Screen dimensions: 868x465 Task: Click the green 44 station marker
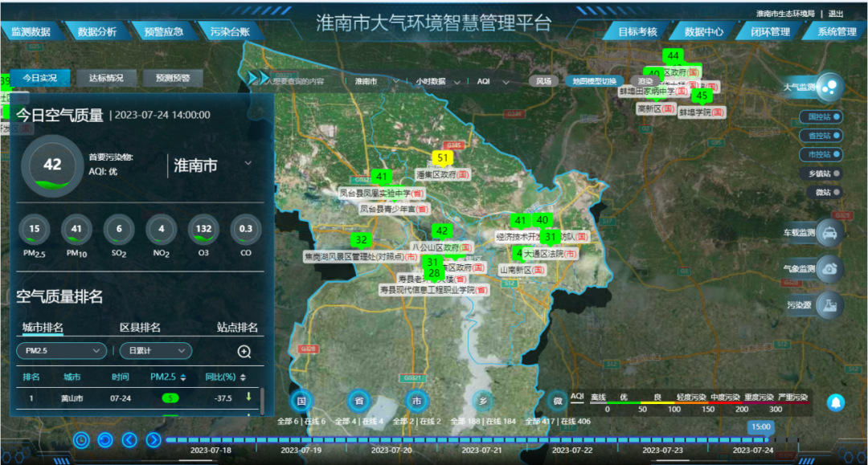(x=674, y=56)
